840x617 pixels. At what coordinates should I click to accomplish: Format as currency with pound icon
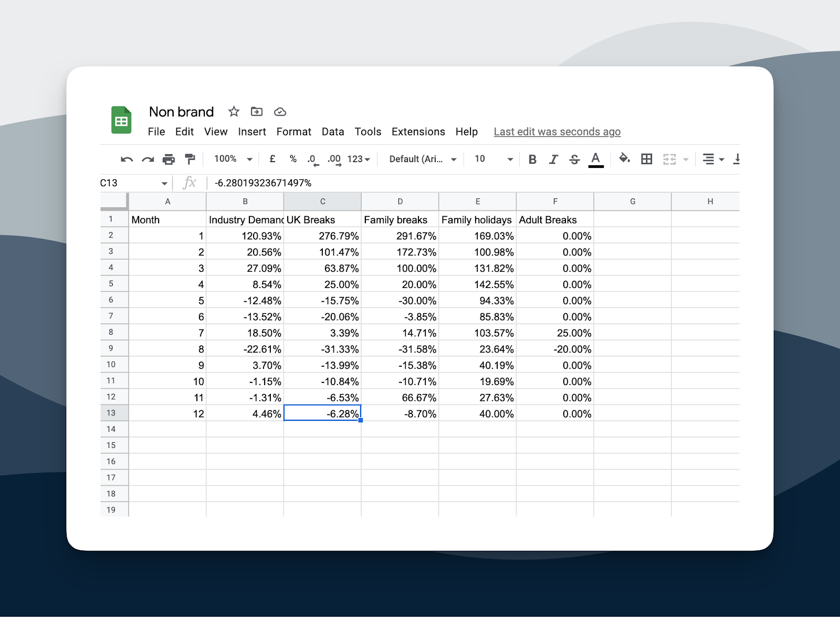[x=272, y=158]
